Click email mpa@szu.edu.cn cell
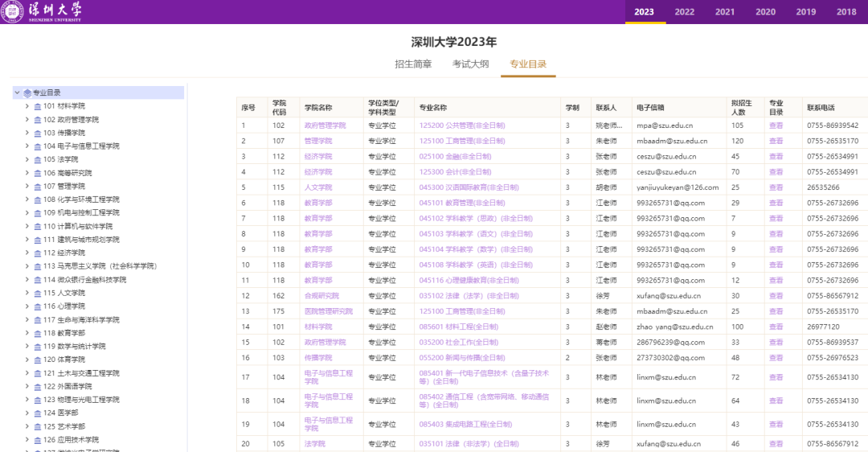Screen dimensions: 868x452 665,125
